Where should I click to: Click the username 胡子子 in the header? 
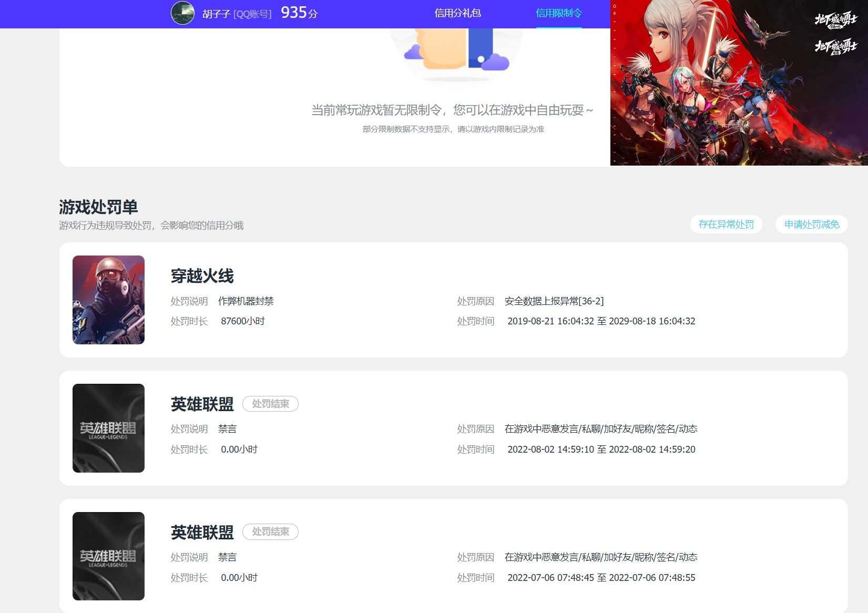point(216,14)
